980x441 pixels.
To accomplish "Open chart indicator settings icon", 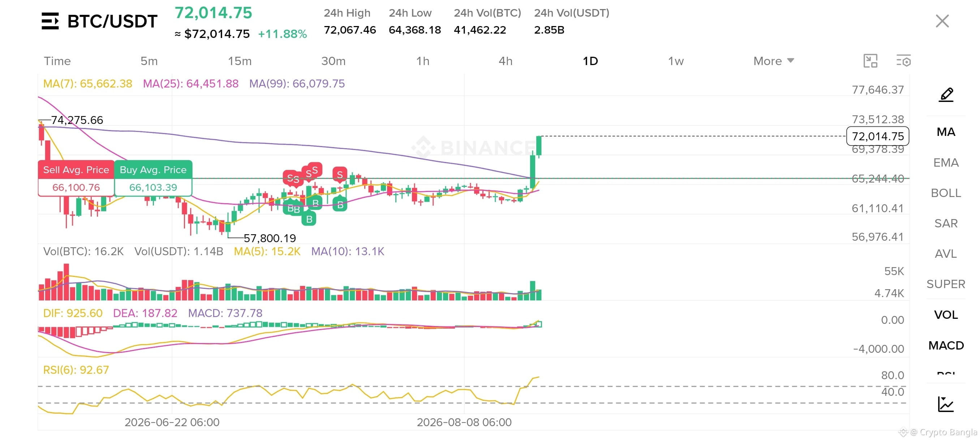I will [903, 61].
